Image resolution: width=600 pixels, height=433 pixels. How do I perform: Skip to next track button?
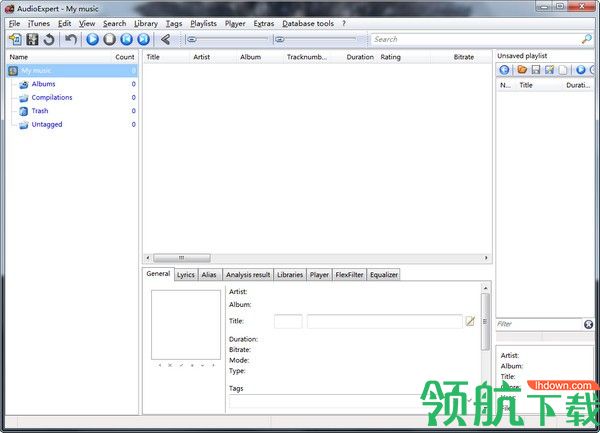pyautogui.click(x=143, y=39)
